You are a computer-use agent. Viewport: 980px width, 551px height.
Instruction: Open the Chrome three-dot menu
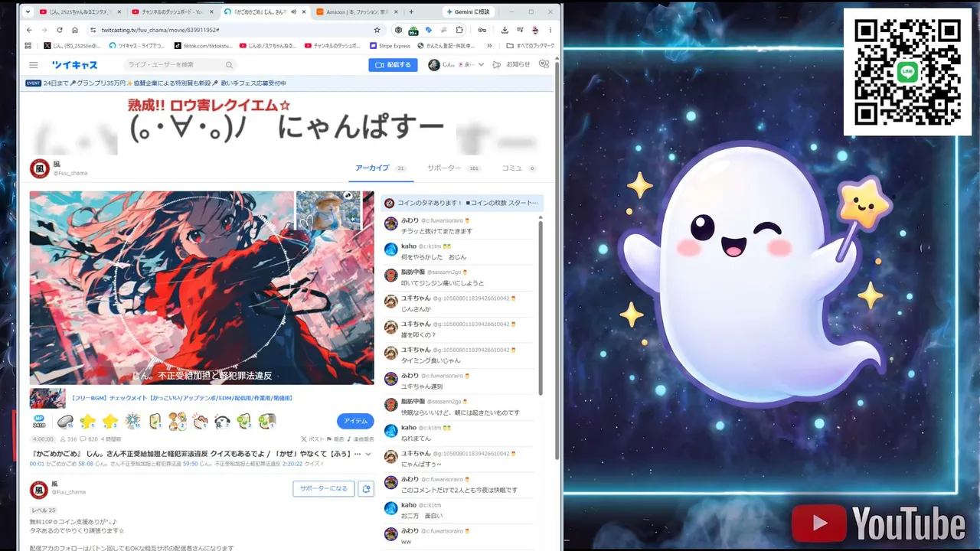click(550, 30)
